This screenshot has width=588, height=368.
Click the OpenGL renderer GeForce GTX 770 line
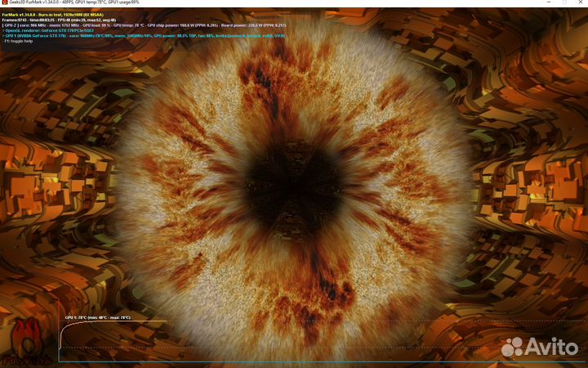click(x=48, y=31)
